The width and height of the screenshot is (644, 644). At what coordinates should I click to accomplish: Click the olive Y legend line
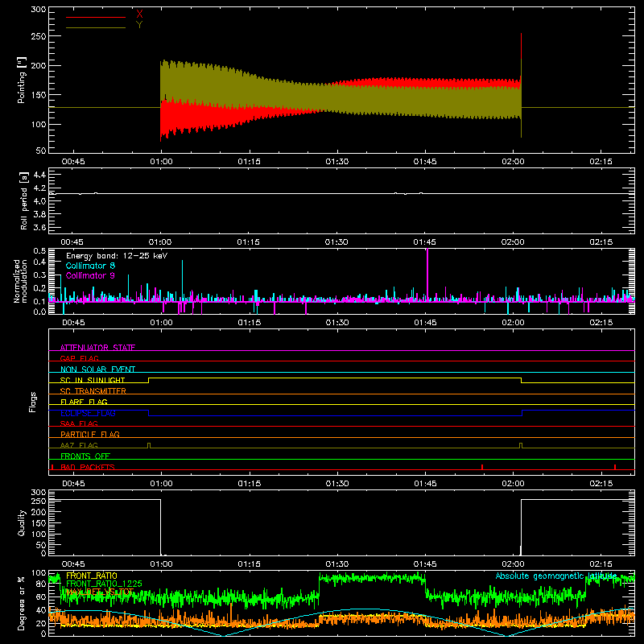click(x=96, y=27)
